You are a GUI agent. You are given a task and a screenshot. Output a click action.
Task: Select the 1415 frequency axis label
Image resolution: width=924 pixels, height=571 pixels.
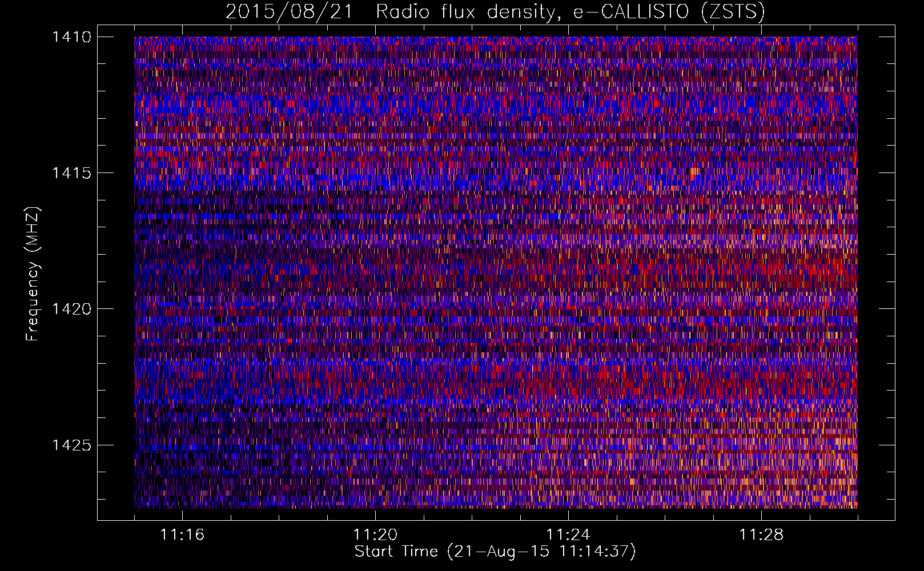click(x=71, y=173)
